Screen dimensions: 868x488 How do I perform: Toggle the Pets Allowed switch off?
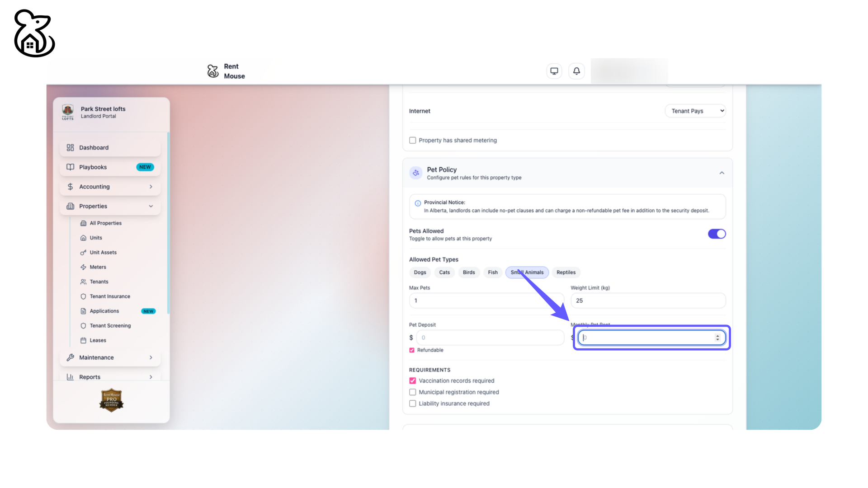click(x=717, y=234)
